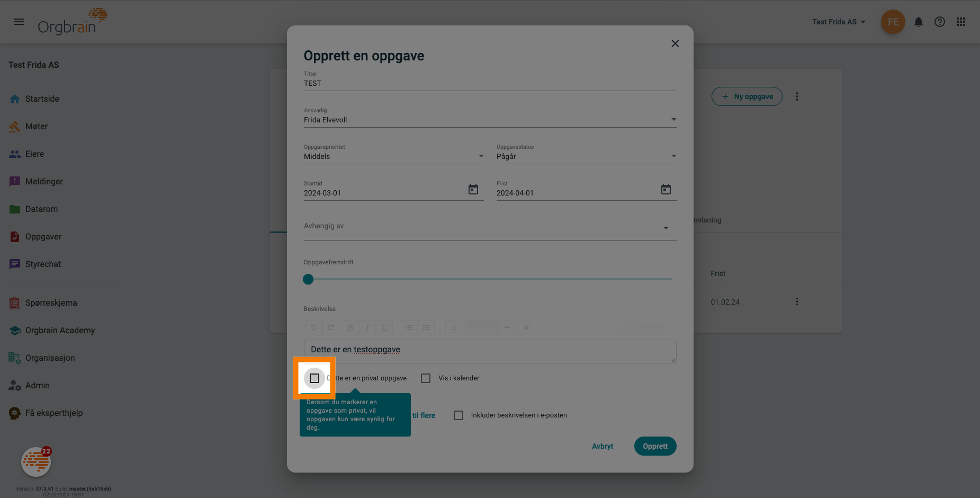Insert a horizontal line in description
980x498 pixels.
tap(507, 327)
